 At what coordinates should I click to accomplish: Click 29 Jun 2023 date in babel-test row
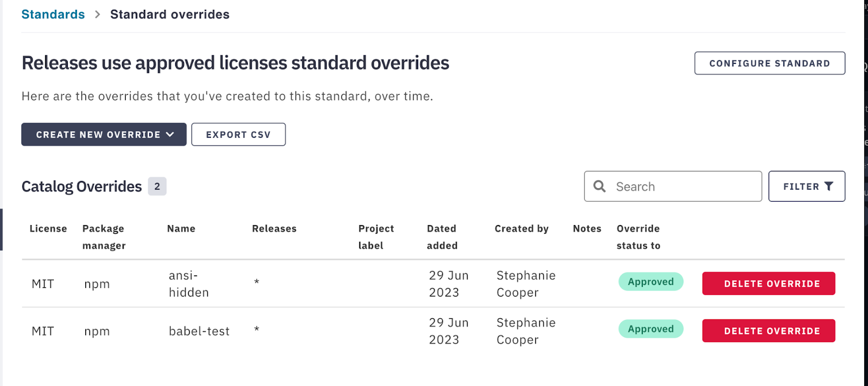[449, 331]
